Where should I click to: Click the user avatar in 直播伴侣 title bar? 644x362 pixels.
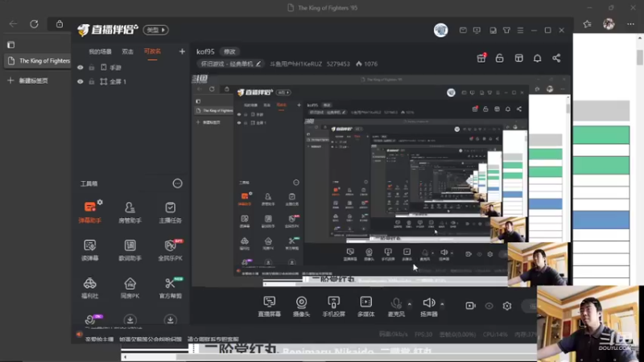point(440,30)
